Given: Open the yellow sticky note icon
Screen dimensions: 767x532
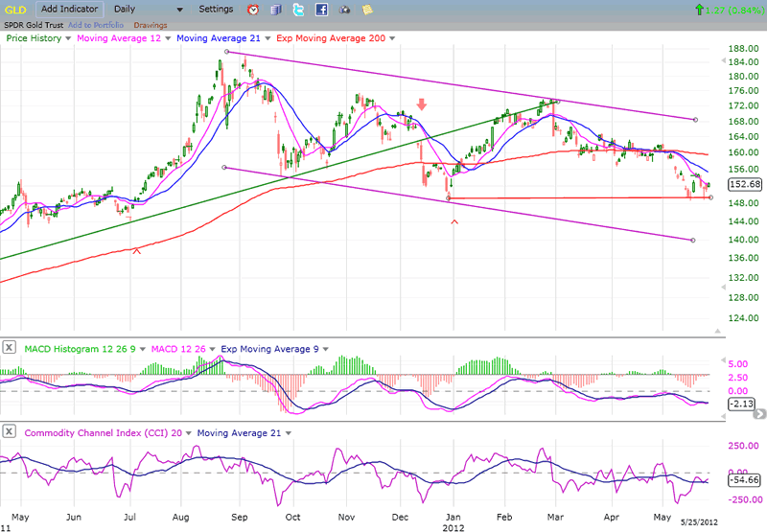Looking at the screenshot, I should pos(367,10).
